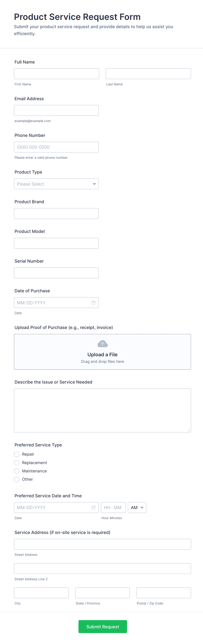Screen dimensions: 203x644
Task: Click the Serial Number input box
Action: (x=56, y=273)
